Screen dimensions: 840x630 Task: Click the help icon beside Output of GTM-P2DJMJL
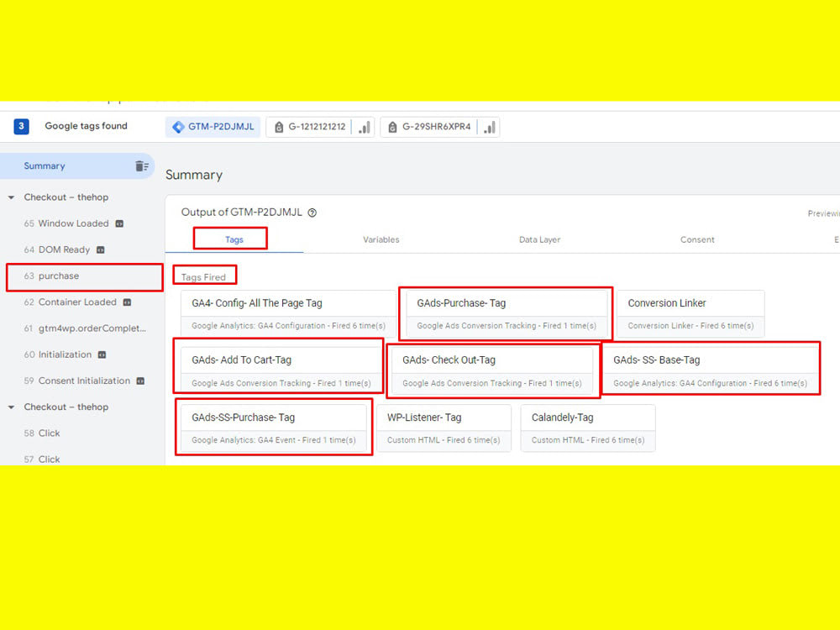[x=312, y=213]
